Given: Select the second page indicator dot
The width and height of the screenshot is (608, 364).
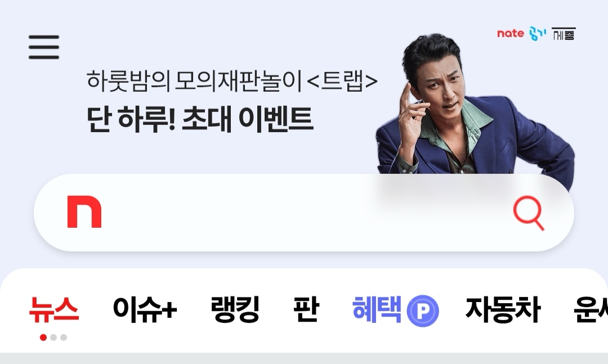Looking at the screenshot, I should tap(53, 338).
